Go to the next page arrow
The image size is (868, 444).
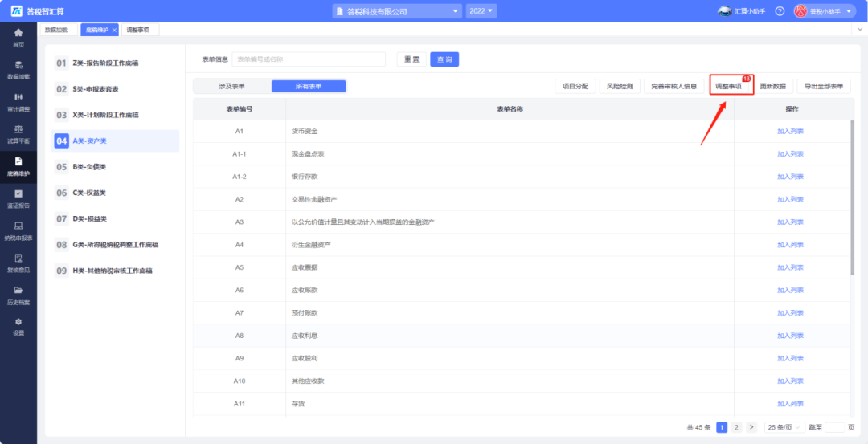click(751, 427)
